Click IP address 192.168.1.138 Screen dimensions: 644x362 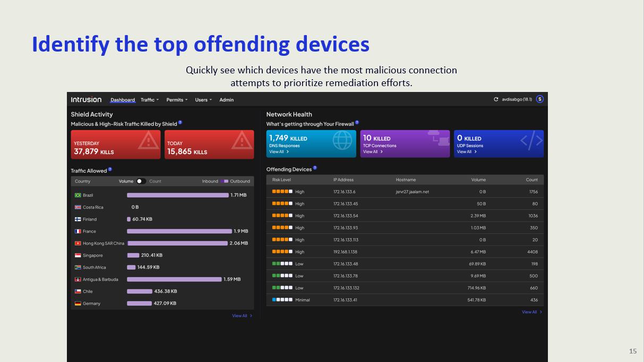tap(345, 252)
